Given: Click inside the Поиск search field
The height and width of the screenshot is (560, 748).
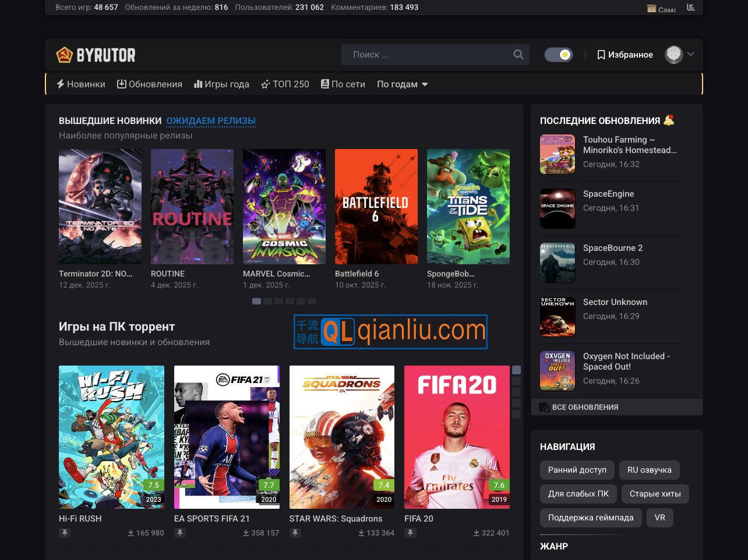Looking at the screenshot, I should point(425,55).
